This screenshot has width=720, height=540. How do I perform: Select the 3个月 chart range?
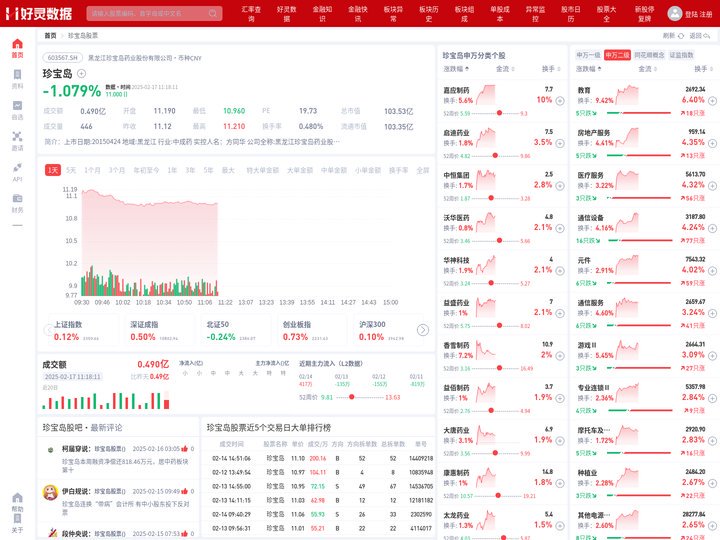[117, 170]
